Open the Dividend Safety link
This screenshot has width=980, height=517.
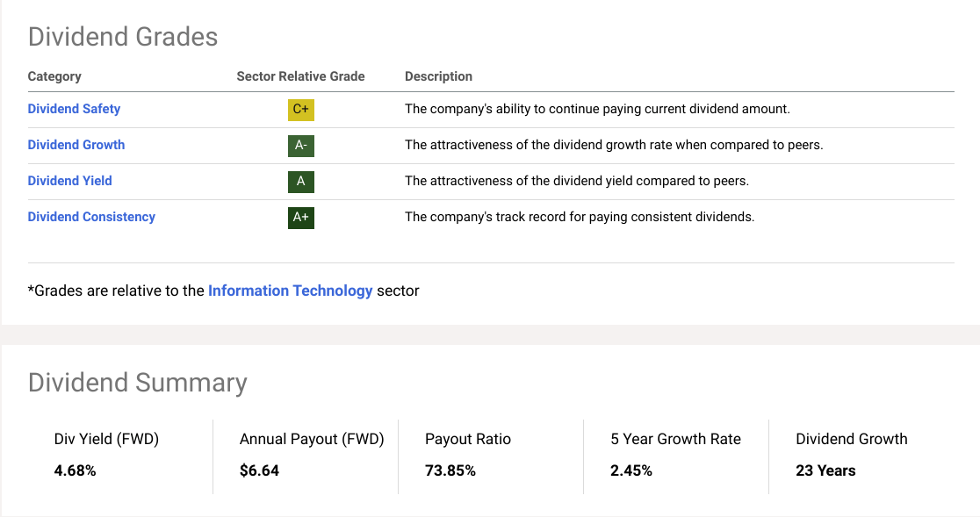coord(74,109)
